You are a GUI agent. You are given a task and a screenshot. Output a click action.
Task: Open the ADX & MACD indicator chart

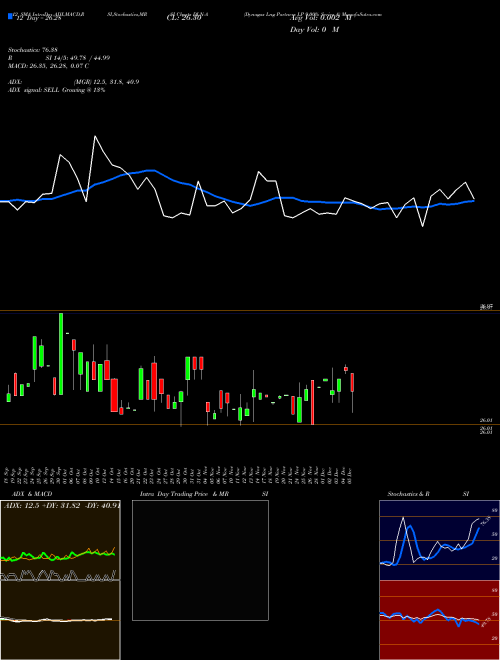click(x=60, y=580)
